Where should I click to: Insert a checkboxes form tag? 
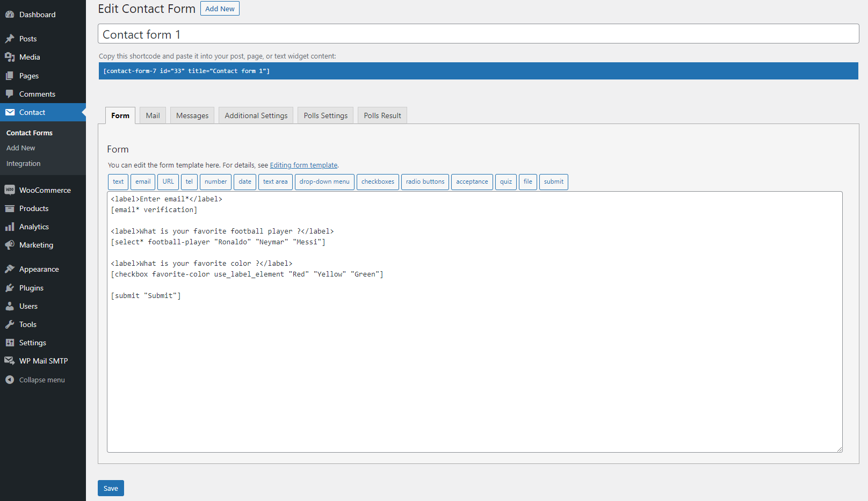(378, 181)
